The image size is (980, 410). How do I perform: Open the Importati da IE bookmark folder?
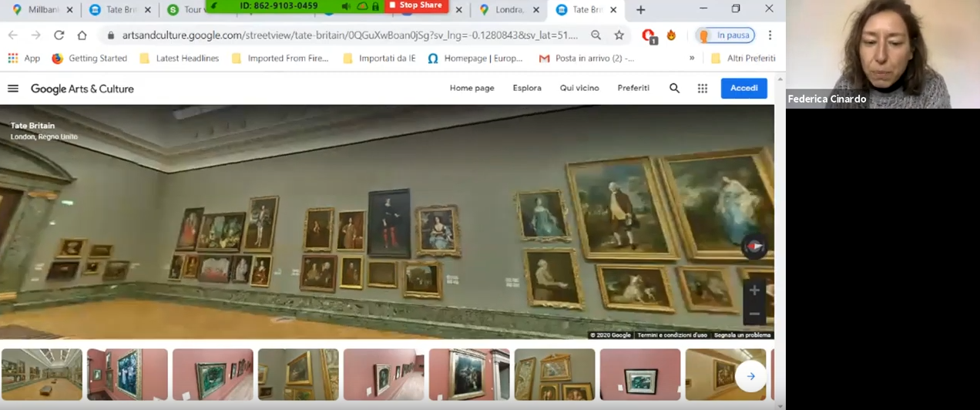pos(379,59)
